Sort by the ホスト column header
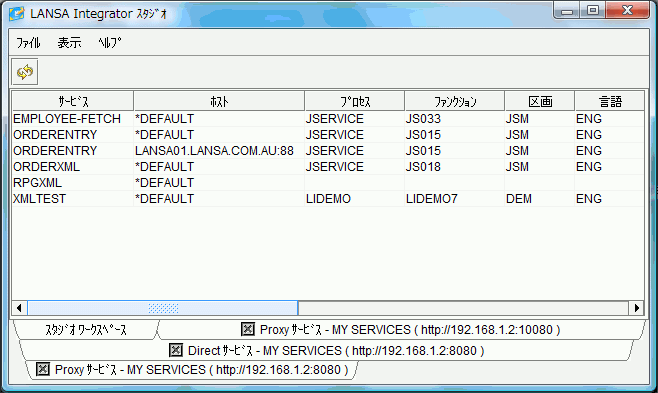This screenshot has height=393, width=658. pyautogui.click(x=219, y=101)
